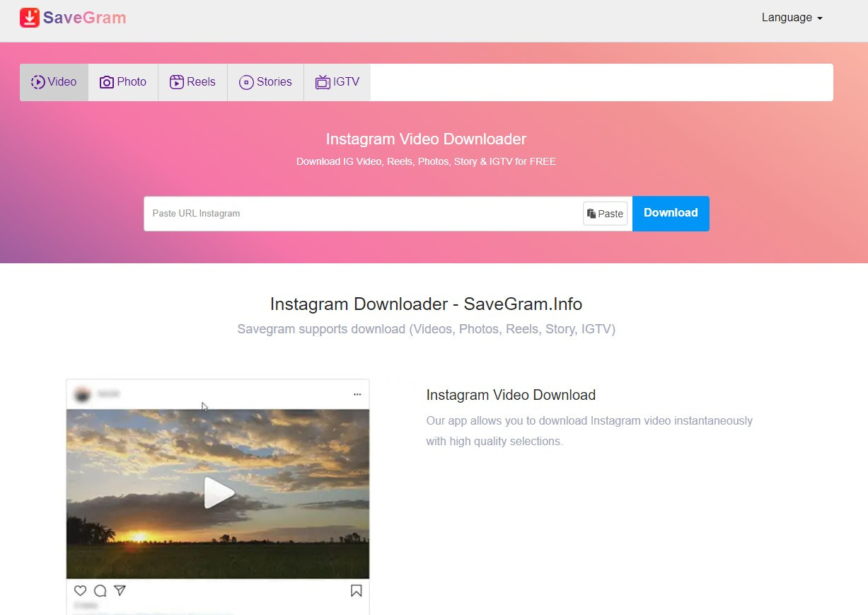Open the Language dropdown menu

click(x=792, y=18)
